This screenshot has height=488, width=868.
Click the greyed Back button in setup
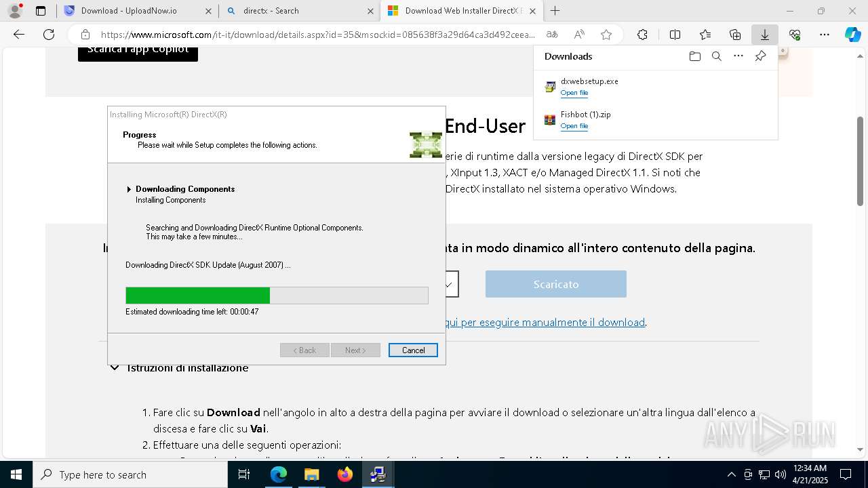pos(304,350)
